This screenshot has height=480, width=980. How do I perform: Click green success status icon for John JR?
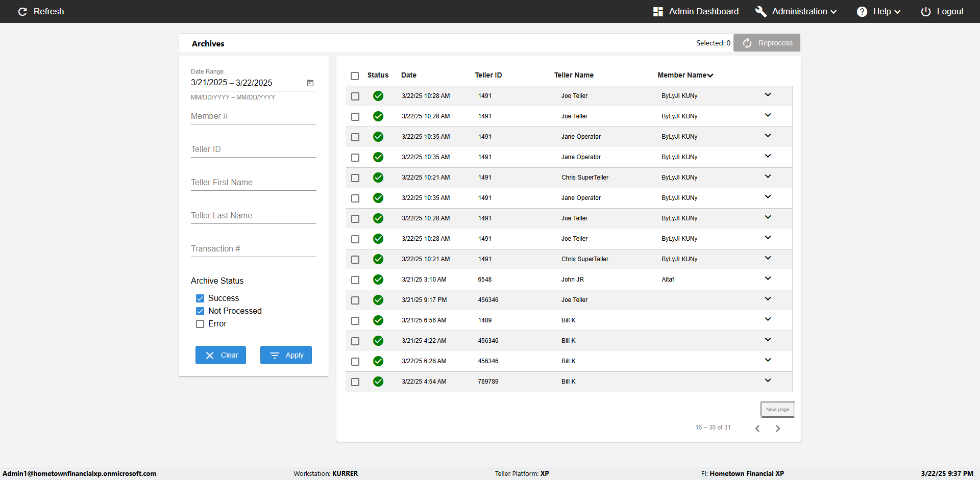pyautogui.click(x=378, y=280)
